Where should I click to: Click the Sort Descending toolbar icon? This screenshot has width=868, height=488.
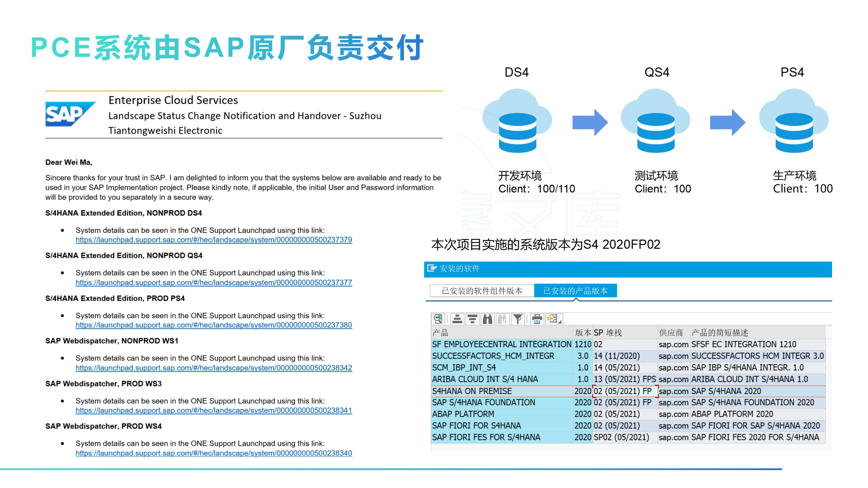click(x=472, y=319)
